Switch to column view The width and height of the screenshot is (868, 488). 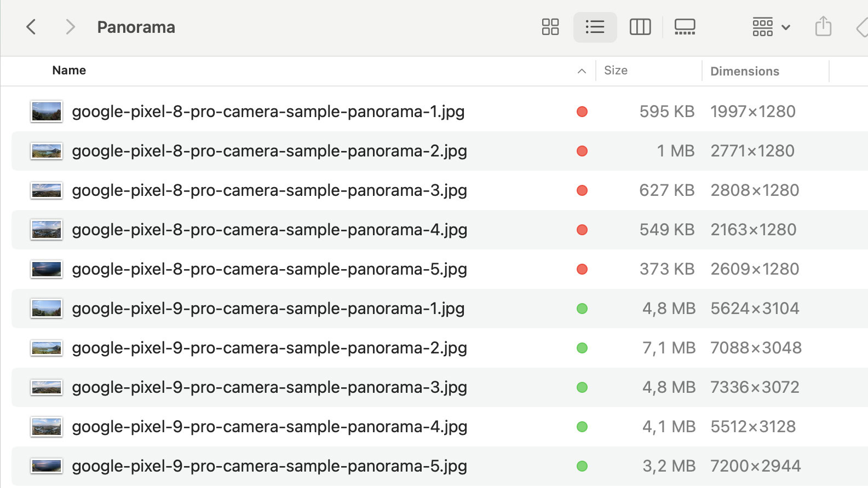(640, 27)
